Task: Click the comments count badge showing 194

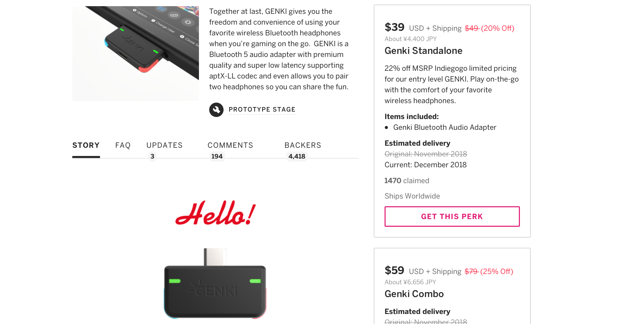Action: pyautogui.click(x=217, y=156)
